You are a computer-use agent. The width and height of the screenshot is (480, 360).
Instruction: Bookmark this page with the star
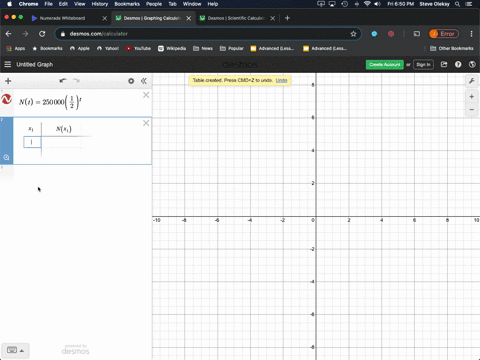(x=353, y=34)
